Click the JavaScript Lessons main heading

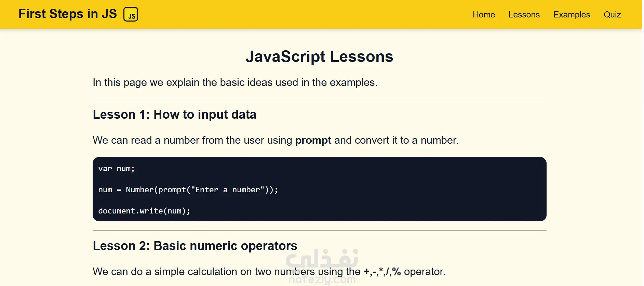coord(319,57)
